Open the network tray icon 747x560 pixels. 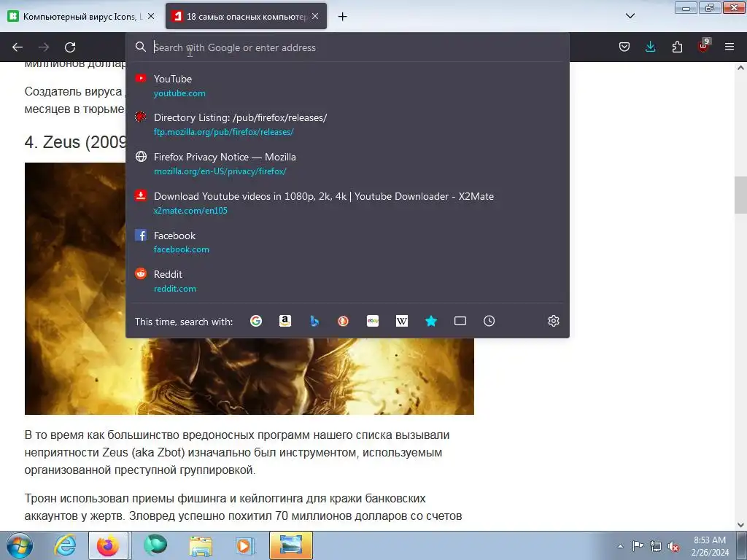[656, 546]
